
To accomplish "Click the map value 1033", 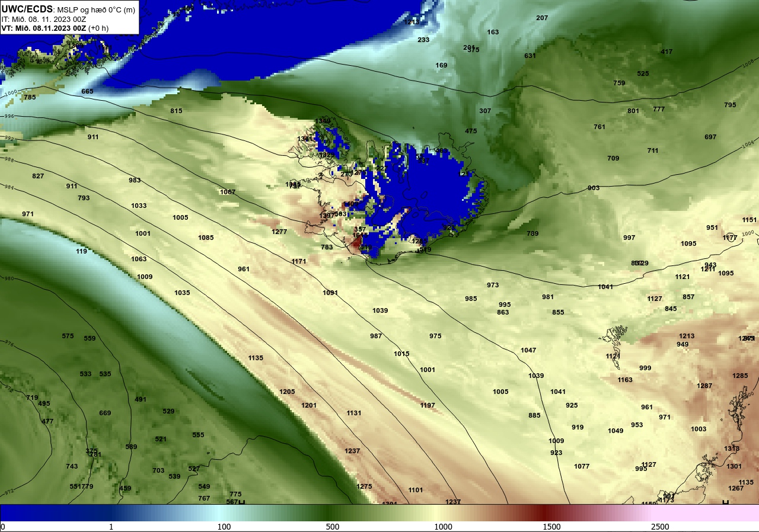I will click(x=139, y=206).
